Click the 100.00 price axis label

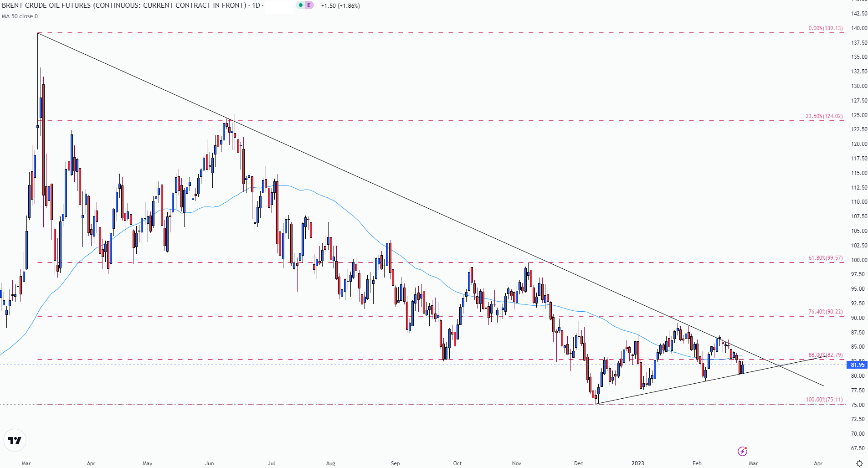pyautogui.click(x=859, y=260)
